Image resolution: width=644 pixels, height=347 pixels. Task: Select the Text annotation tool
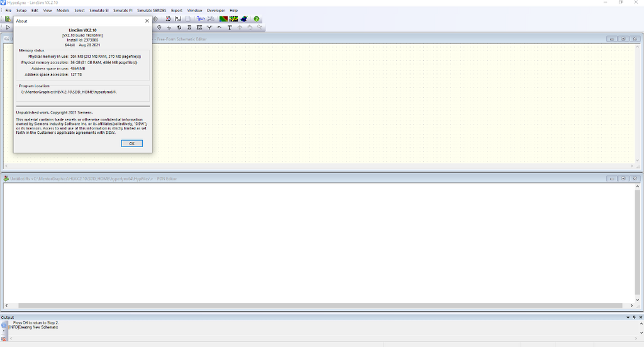(230, 28)
